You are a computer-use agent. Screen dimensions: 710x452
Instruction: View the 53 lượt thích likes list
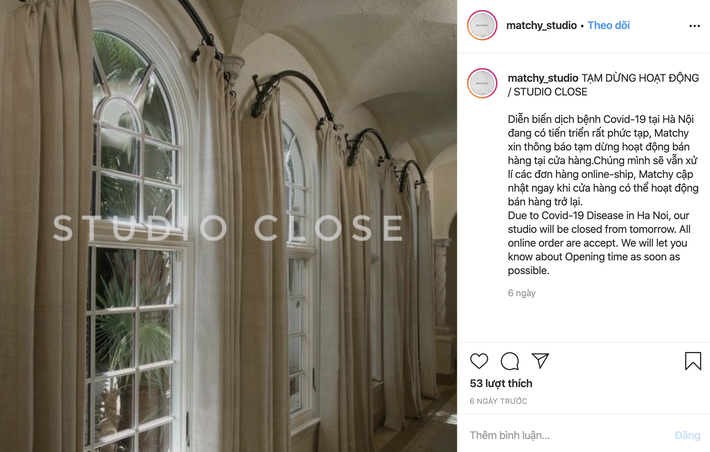tap(501, 383)
